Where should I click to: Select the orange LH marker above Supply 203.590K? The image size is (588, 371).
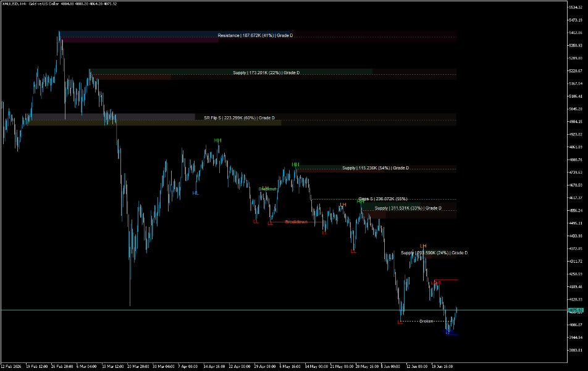coord(423,246)
